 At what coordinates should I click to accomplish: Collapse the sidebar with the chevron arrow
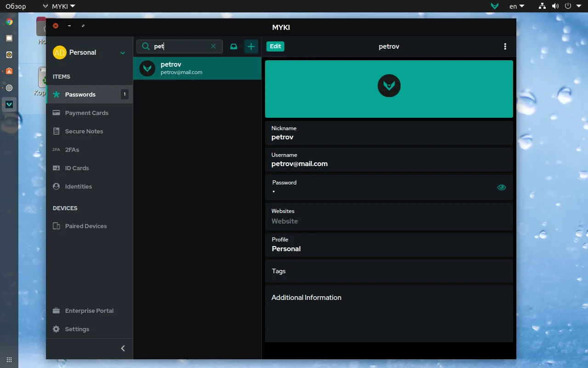123,348
